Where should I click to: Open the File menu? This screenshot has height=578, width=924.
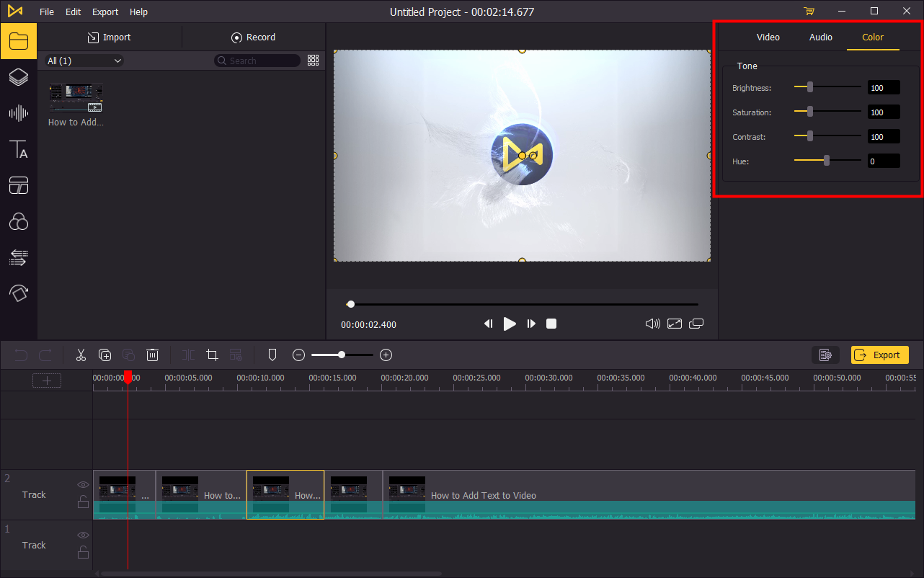[x=47, y=12]
